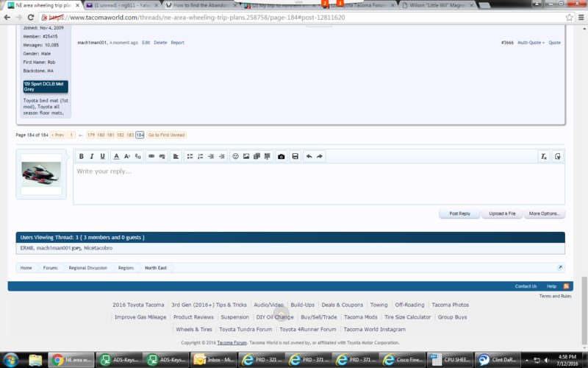Viewport: 588px width, 368px height.
Task: View ERMB's profile in viewers list
Action: (x=26, y=248)
